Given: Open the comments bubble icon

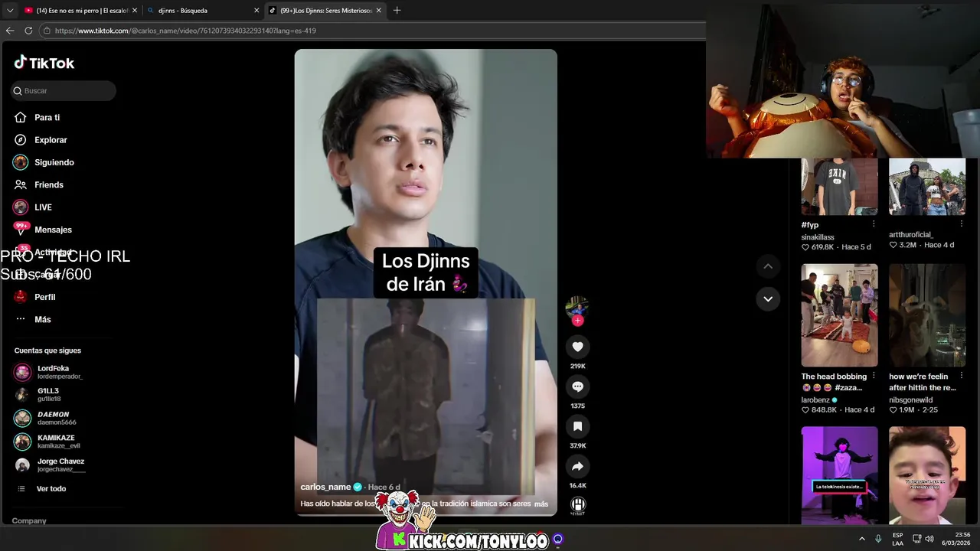Looking at the screenshot, I should (577, 386).
